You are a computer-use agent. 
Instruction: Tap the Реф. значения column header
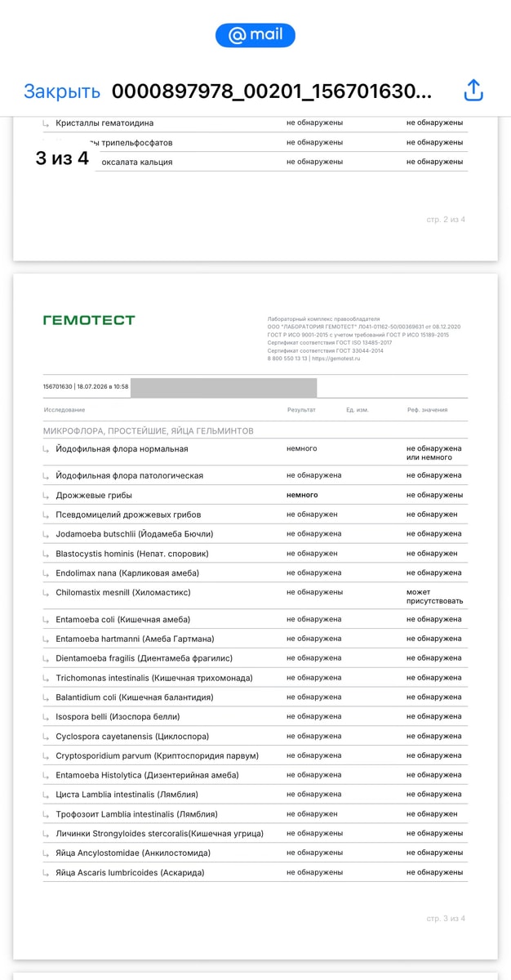tap(427, 410)
